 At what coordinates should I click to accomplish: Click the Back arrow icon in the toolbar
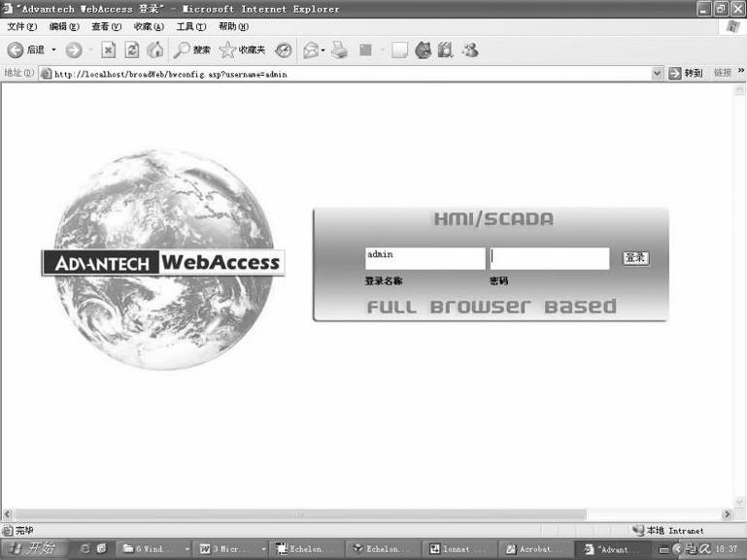pyautogui.click(x=16, y=49)
